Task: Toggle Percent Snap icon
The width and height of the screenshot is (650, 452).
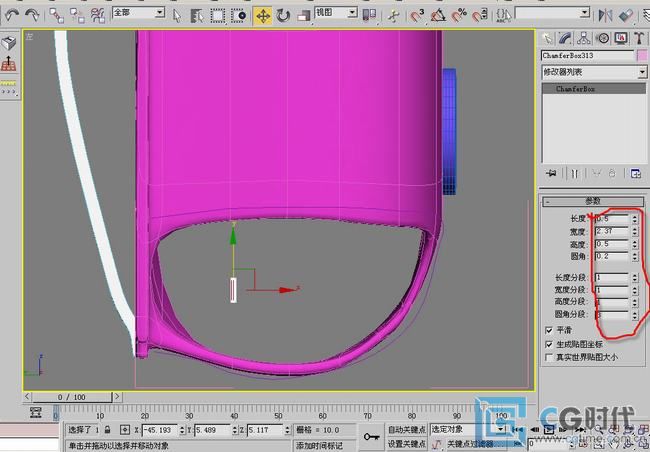Action: (459, 16)
